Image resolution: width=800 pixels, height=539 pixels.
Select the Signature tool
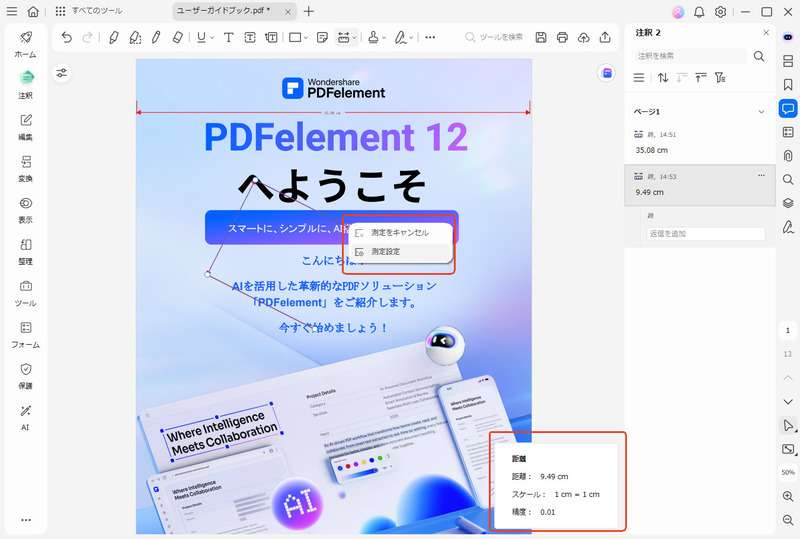[x=401, y=37]
